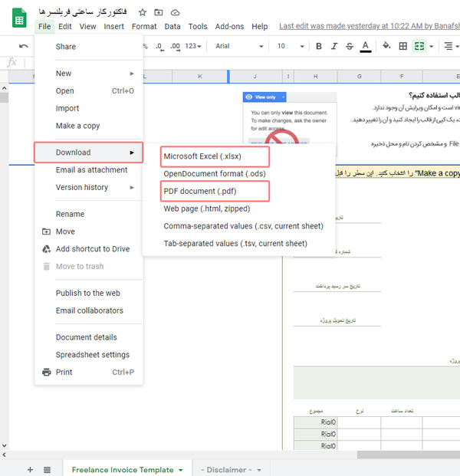Toggle bold formatting
460x476 pixels.
point(319,46)
